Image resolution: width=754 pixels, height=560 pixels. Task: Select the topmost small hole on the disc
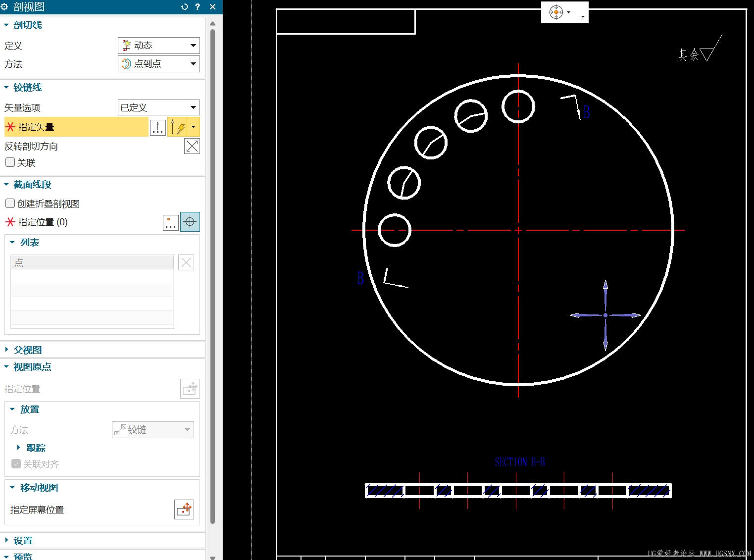[x=518, y=106]
